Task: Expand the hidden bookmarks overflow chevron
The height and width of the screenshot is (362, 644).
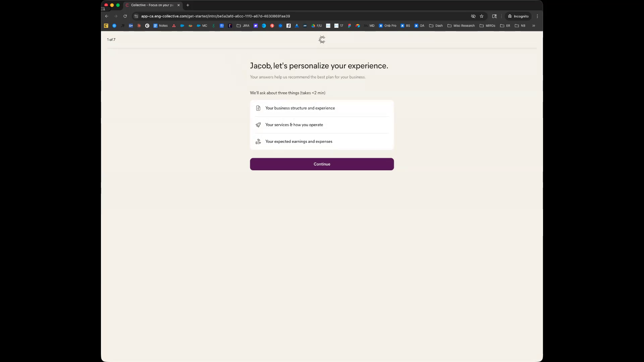Action: click(534, 26)
